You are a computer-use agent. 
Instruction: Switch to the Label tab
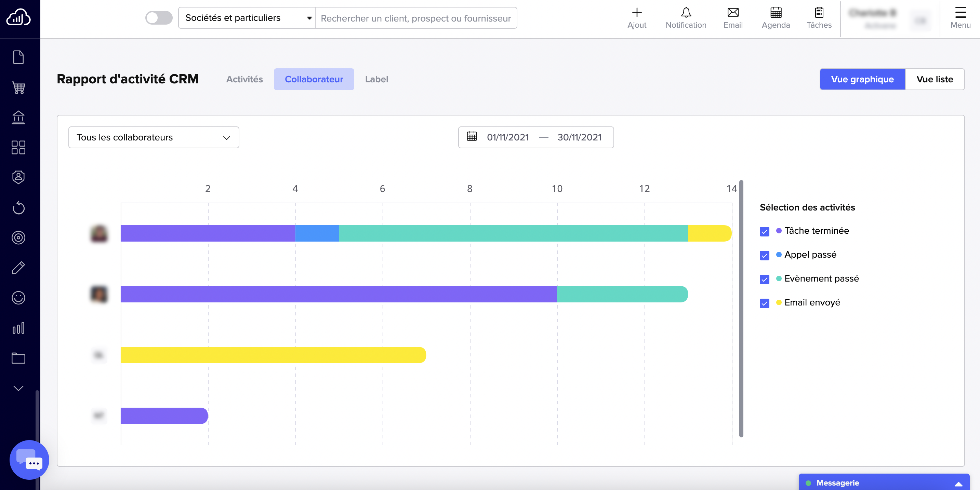click(376, 80)
